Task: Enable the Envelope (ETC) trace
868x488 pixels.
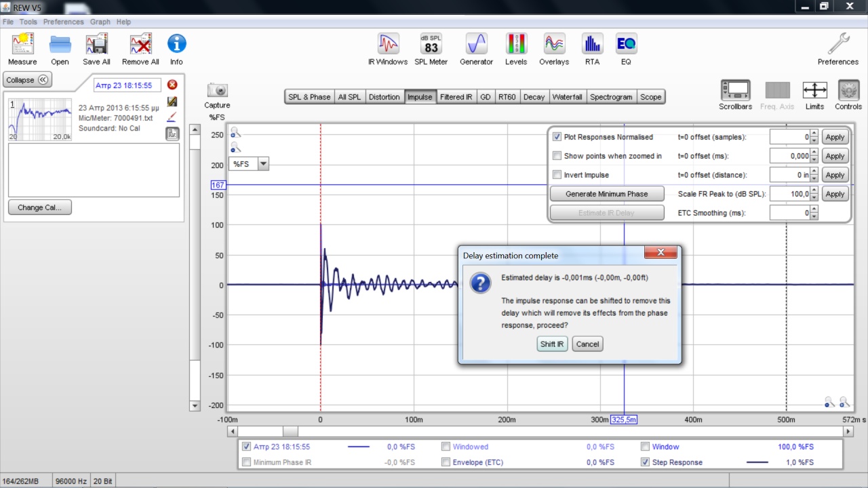Action: coord(446,462)
